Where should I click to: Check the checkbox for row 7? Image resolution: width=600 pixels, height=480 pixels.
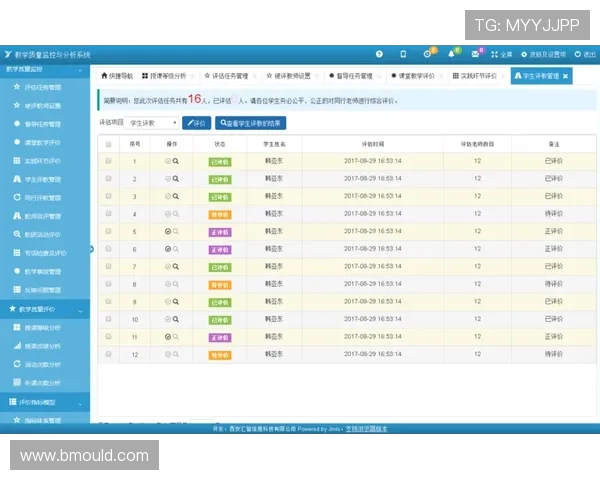point(109,266)
